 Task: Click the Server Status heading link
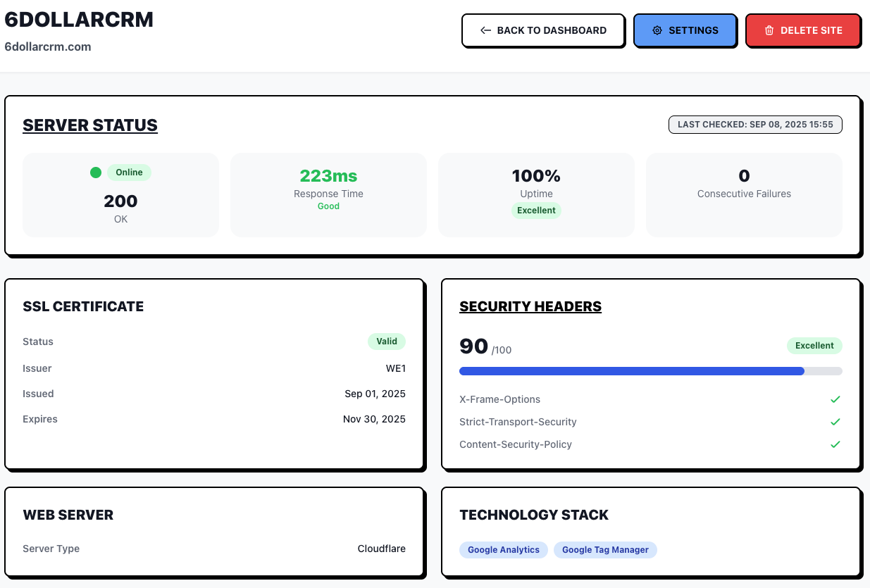[90, 125]
